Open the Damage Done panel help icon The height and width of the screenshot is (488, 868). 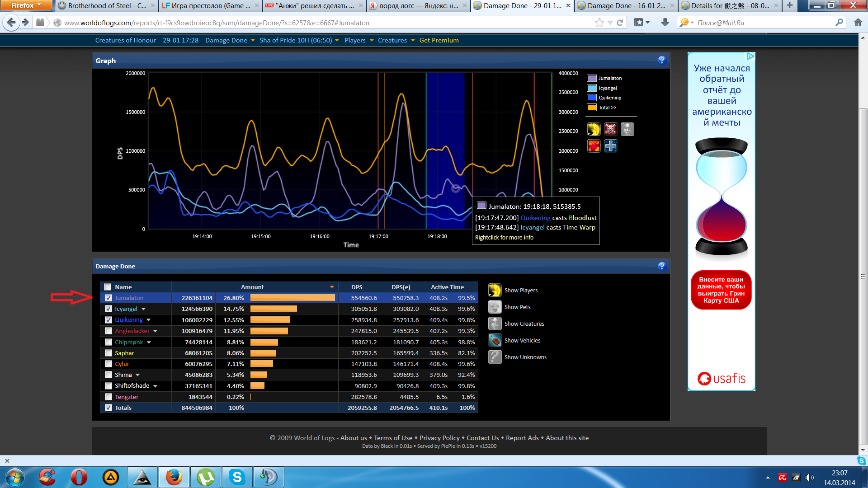(662, 266)
